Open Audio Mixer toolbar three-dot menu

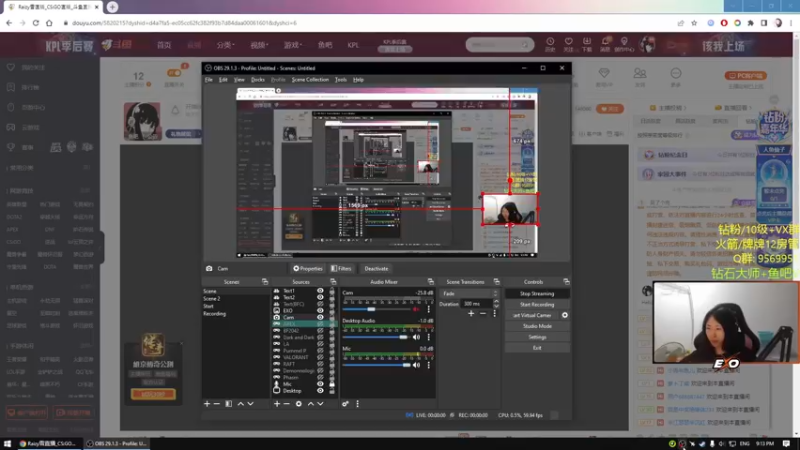(357, 404)
